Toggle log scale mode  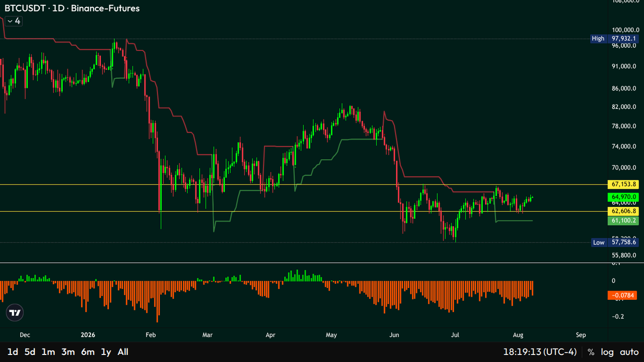click(x=608, y=352)
